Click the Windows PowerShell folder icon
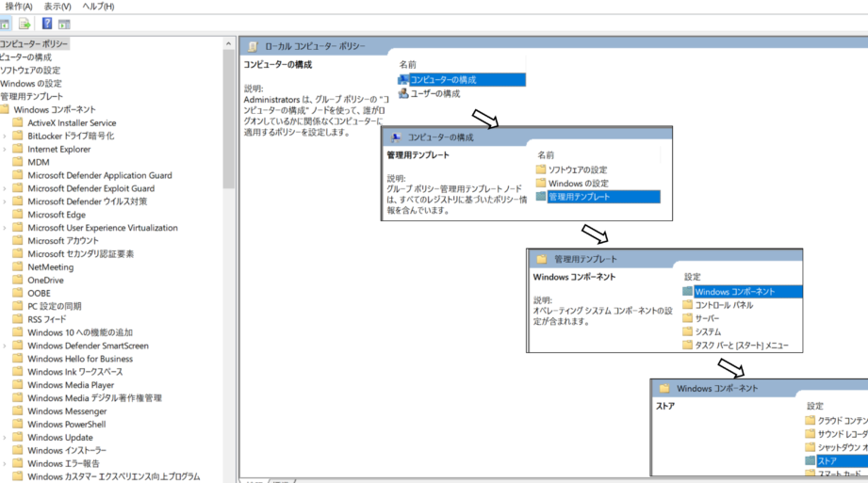 click(18, 424)
